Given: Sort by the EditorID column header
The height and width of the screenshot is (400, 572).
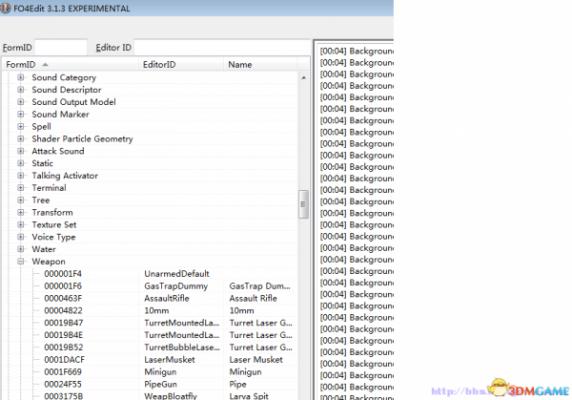Looking at the screenshot, I should pyautogui.click(x=182, y=65).
